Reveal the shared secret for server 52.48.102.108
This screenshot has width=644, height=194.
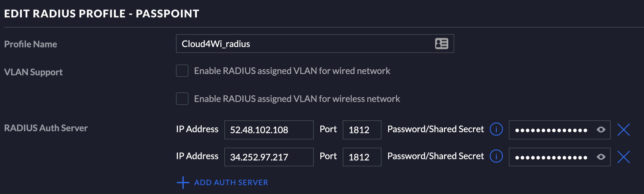click(x=601, y=130)
